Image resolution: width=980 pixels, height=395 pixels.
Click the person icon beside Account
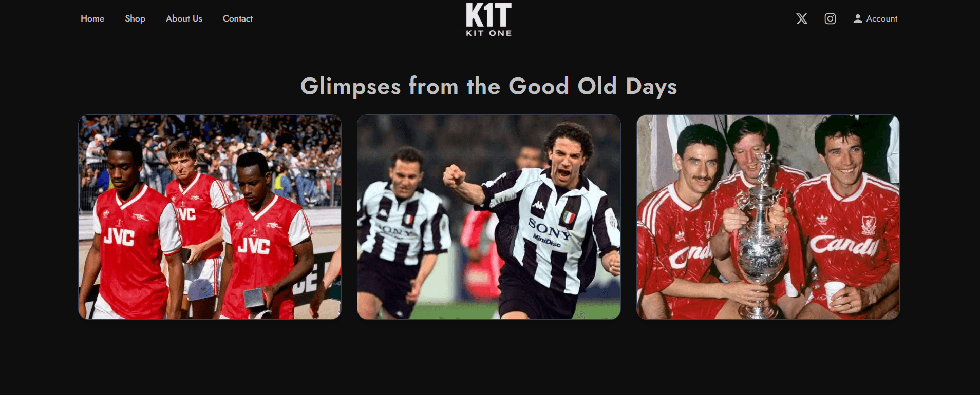click(x=857, y=19)
